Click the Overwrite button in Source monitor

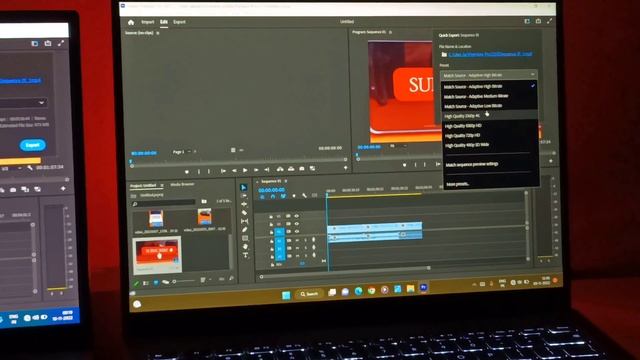pyautogui.click(x=291, y=169)
